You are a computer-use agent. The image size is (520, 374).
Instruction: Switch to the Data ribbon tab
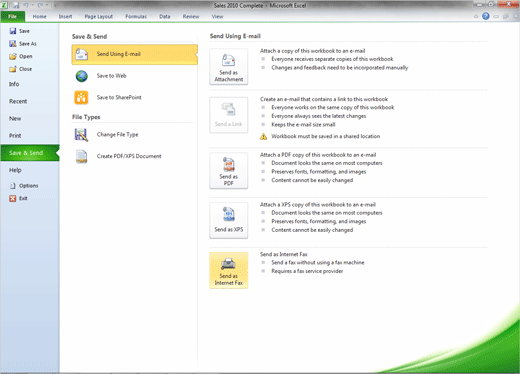(165, 16)
